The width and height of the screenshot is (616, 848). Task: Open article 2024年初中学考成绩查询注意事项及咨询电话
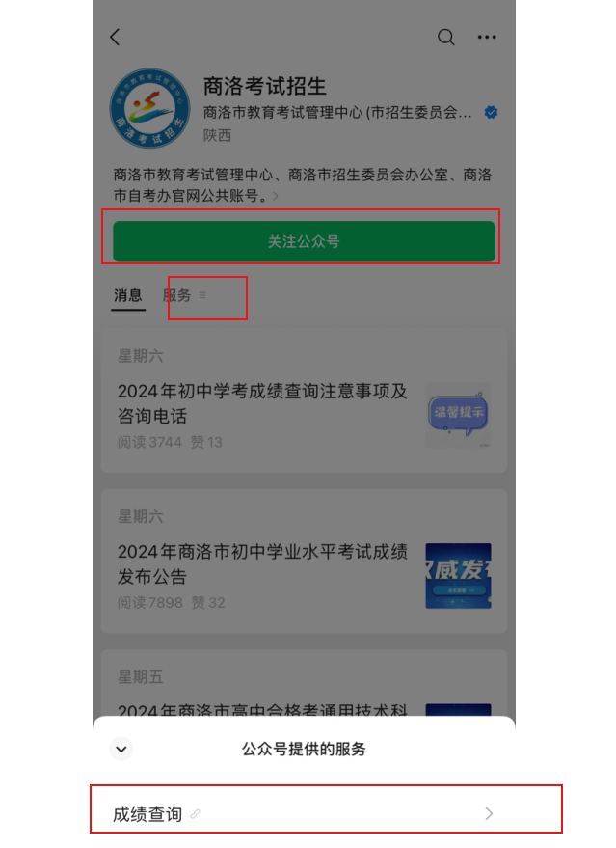click(x=262, y=403)
